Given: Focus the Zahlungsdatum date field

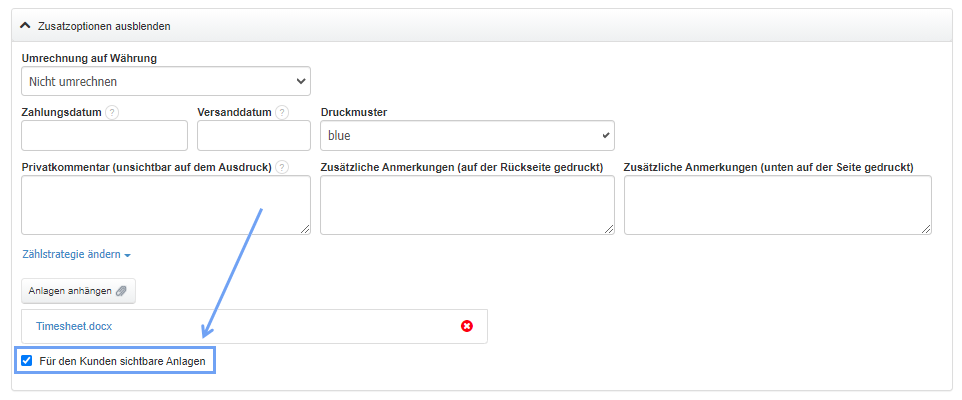Looking at the screenshot, I should [104, 135].
